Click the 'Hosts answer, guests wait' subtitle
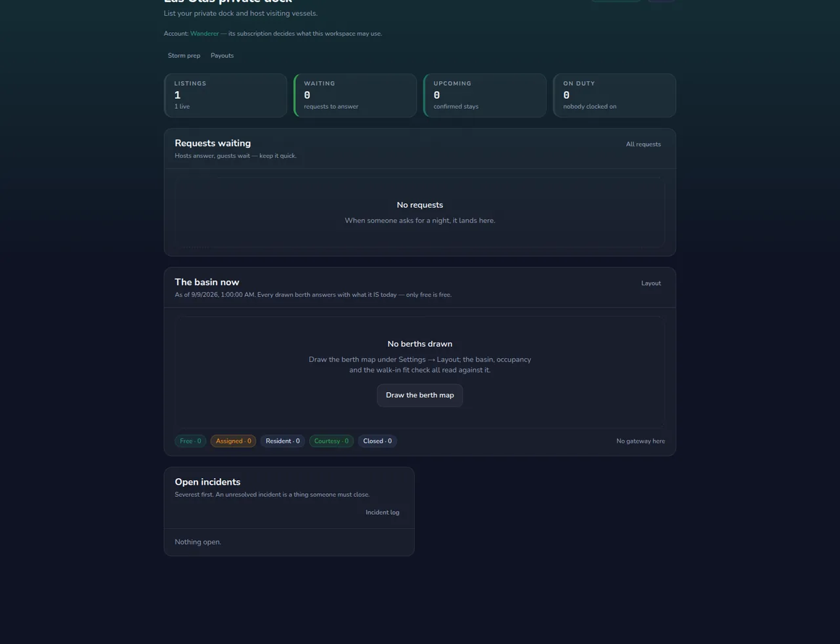This screenshot has width=840, height=644. 236,156
